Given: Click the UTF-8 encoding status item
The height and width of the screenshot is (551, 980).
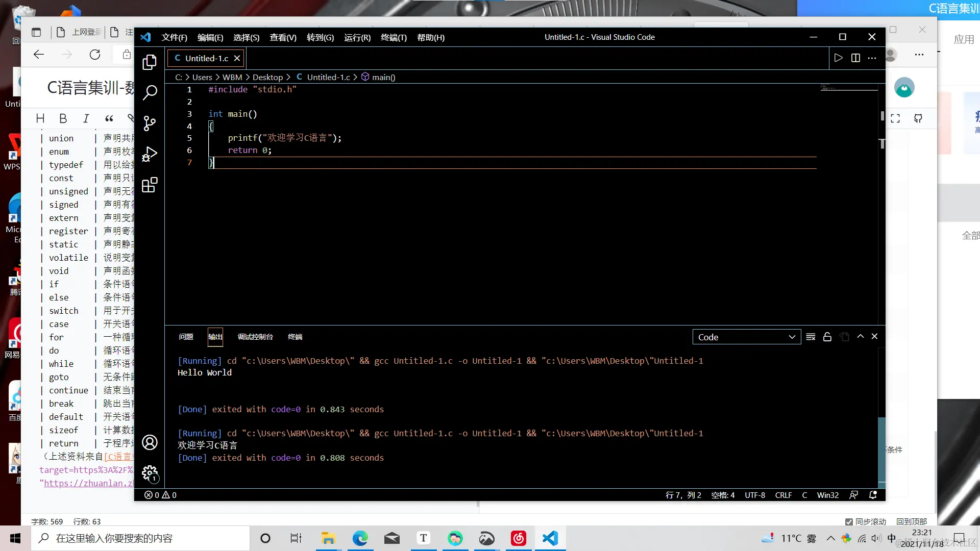Looking at the screenshot, I should tap(754, 495).
